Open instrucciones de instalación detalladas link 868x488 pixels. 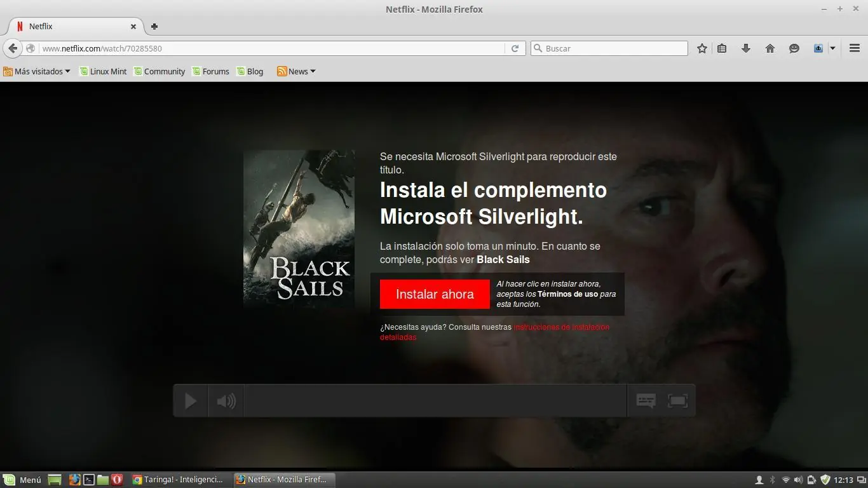coord(560,327)
